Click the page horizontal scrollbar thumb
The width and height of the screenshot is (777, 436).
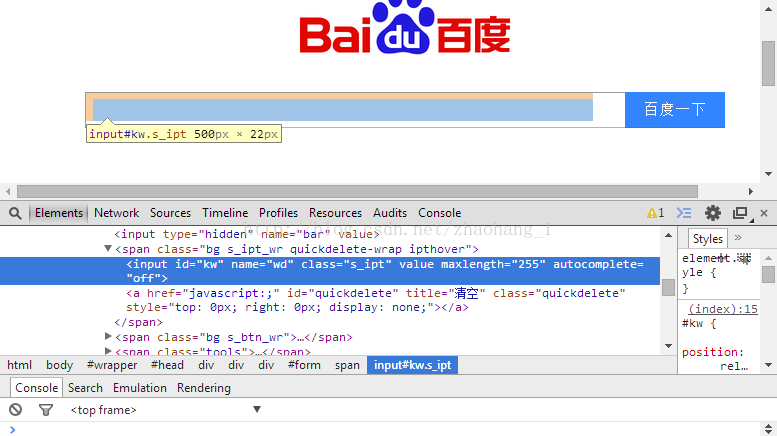tap(357, 191)
